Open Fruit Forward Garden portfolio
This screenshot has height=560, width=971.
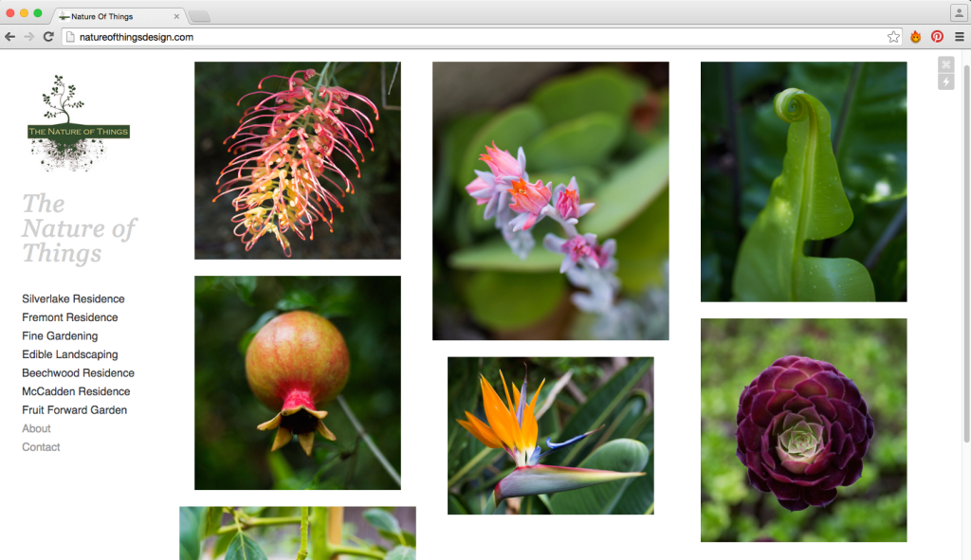(74, 409)
